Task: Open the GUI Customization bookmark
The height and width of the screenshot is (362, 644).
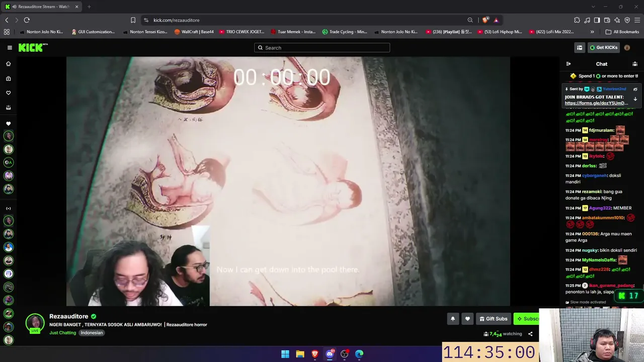Action: [x=93, y=32]
